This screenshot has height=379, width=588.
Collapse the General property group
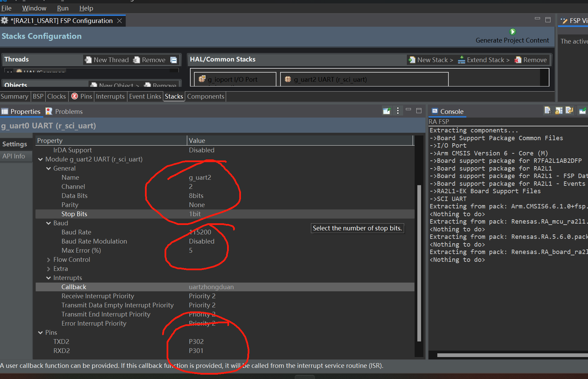pos(49,168)
